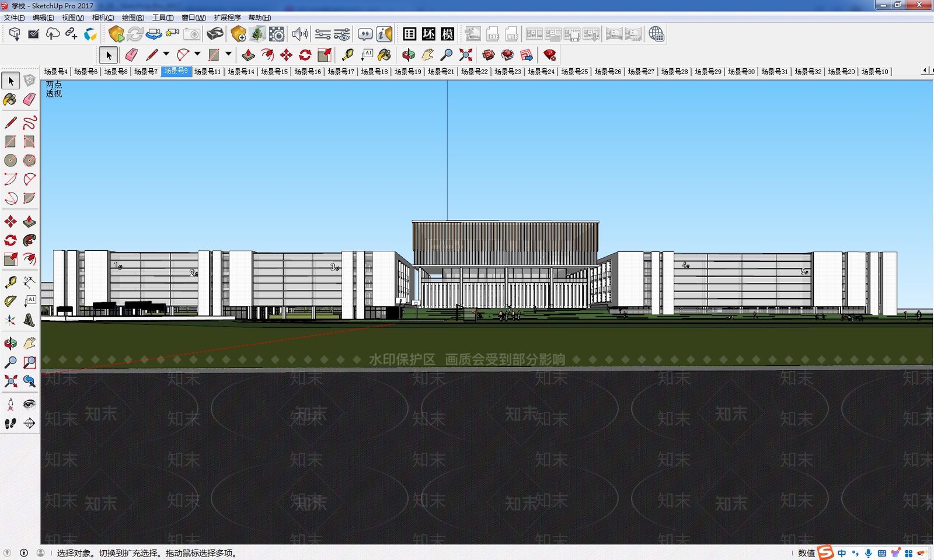The height and width of the screenshot is (560, 934).
Task: Activate the Orbit tool in the top toolbar
Action: (408, 55)
